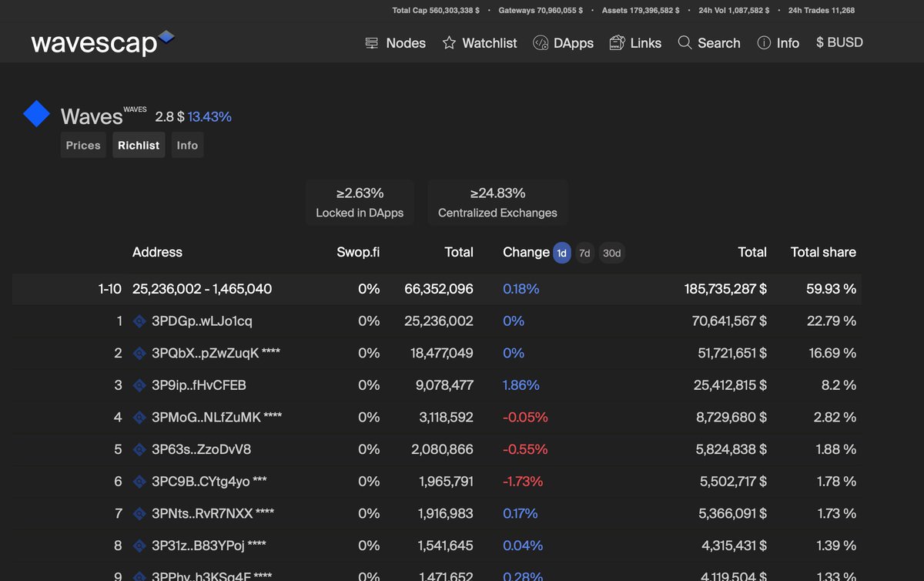
Task: Click the Address column header
Action: [157, 252]
